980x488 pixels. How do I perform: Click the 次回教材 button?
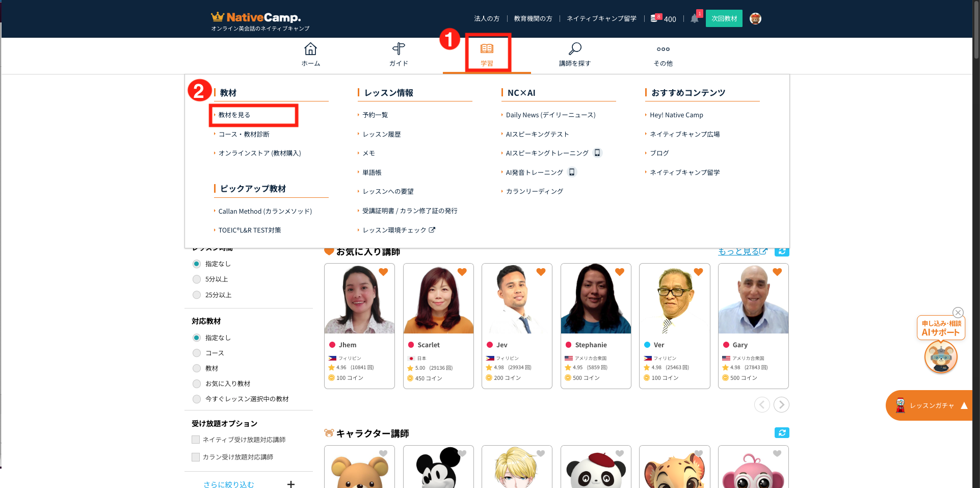click(724, 19)
